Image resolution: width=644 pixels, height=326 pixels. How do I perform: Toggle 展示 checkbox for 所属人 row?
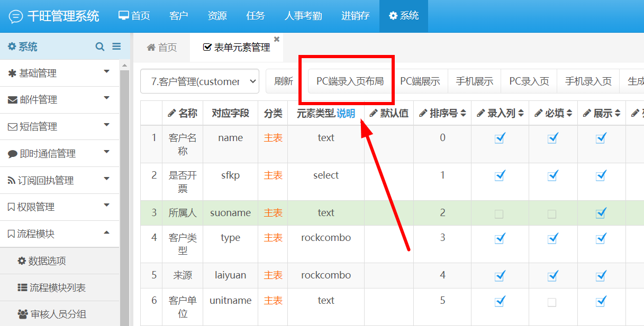(601, 213)
